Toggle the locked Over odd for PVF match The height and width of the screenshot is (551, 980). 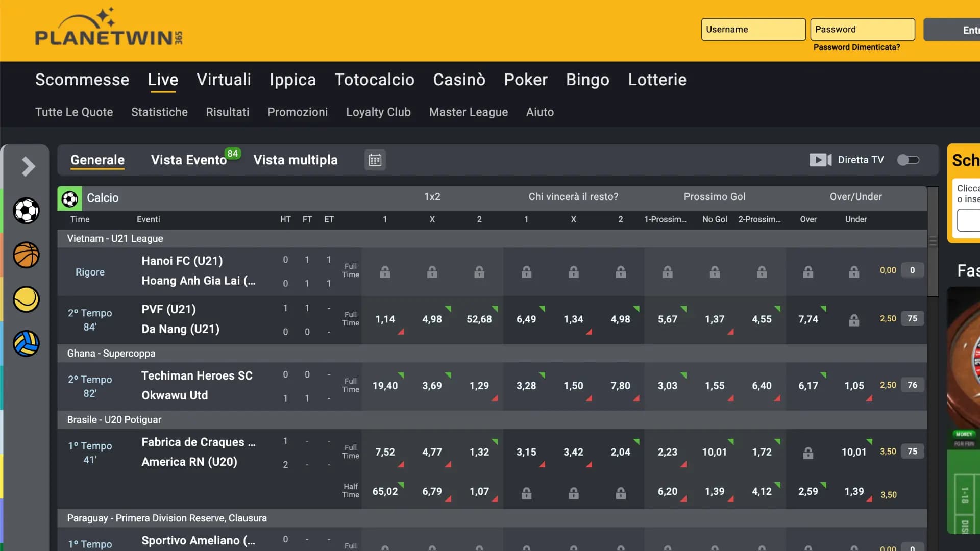855,320
